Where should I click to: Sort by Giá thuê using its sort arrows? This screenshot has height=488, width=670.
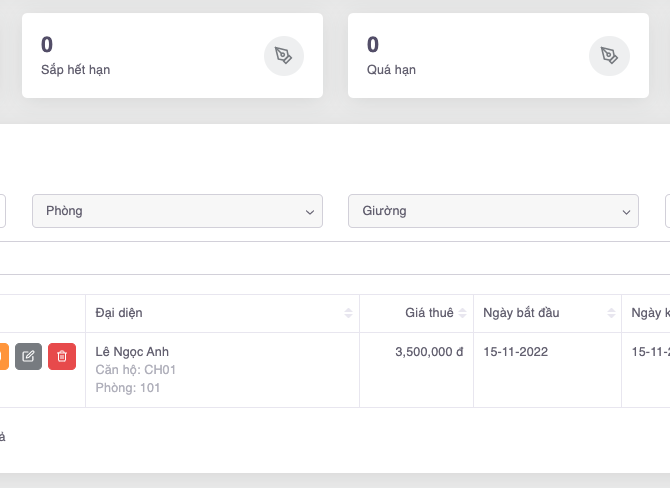click(x=462, y=313)
